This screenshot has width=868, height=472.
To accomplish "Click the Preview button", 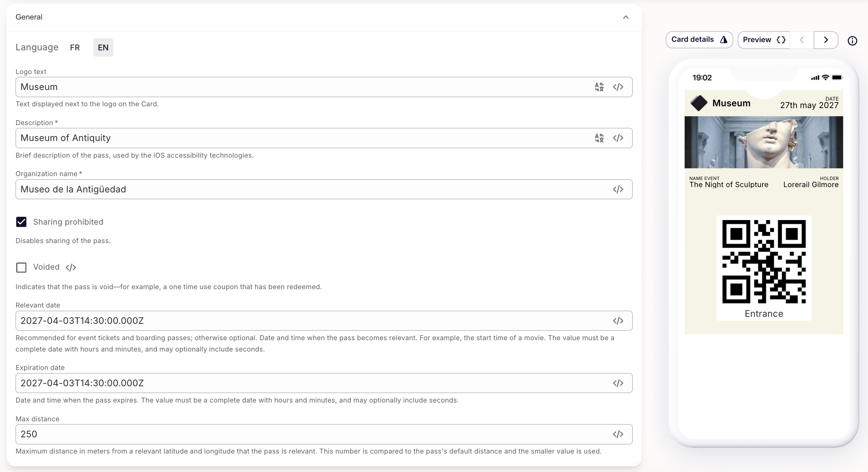I will (x=764, y=40).
